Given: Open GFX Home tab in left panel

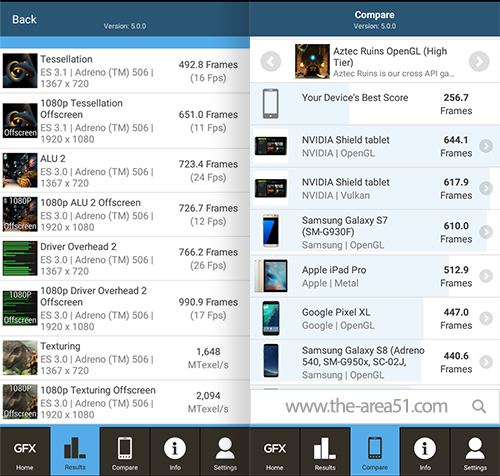Looking at the screenshot, I should pyautogui.click(x=25, y=451).
